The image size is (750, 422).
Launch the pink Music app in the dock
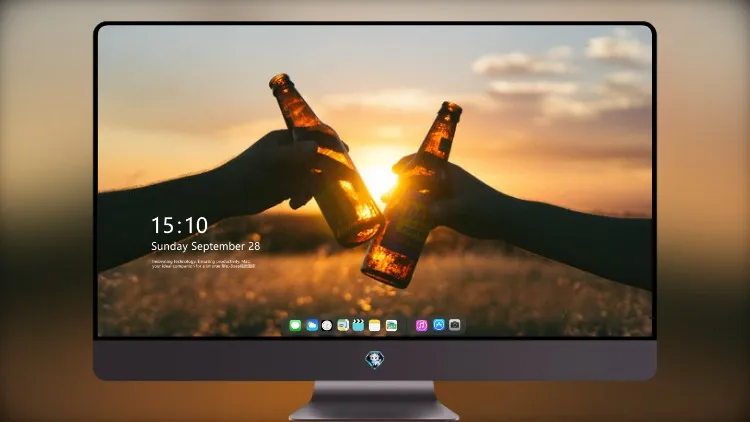pos(421,326)
